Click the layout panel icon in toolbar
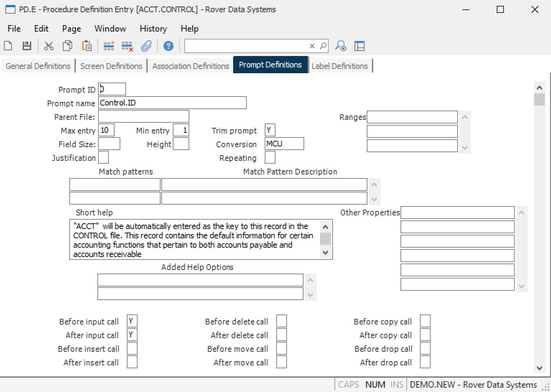Screen dimensions: 551x392 (359, 46)
